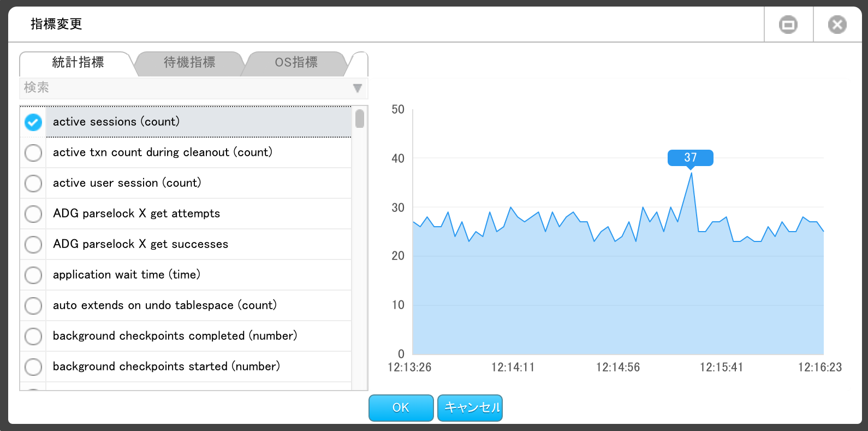Open the 検索 dropdown arrow
Screen dimensions: 868x431
coord(358,88)
